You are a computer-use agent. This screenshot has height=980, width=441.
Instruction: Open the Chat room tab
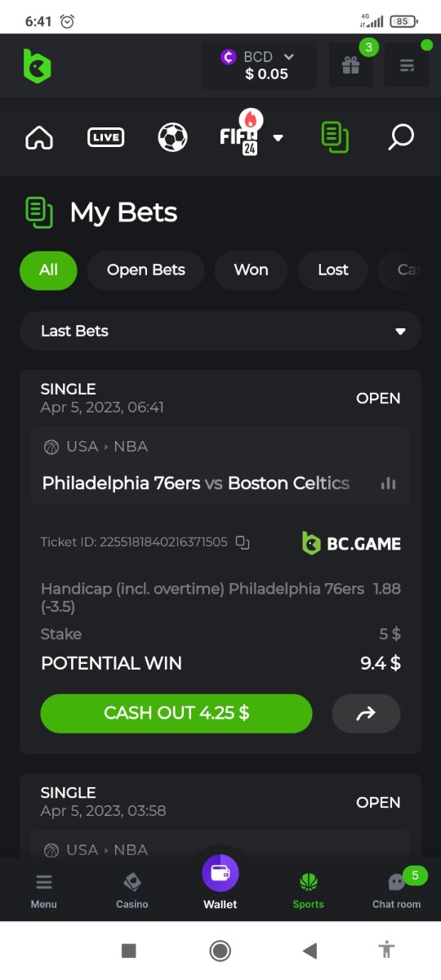pyautogui.click(x=397, y=890)
